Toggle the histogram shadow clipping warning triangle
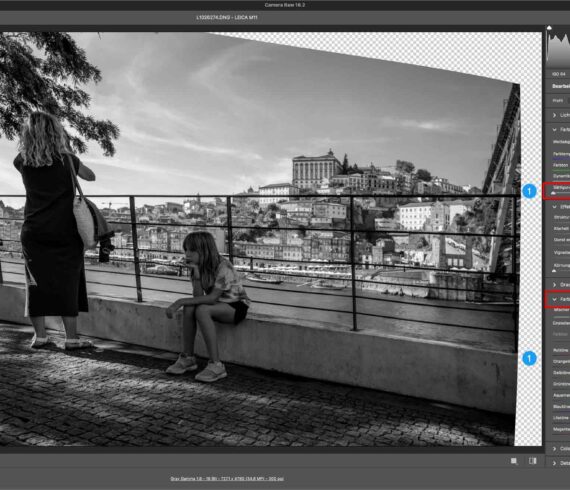 549,28
